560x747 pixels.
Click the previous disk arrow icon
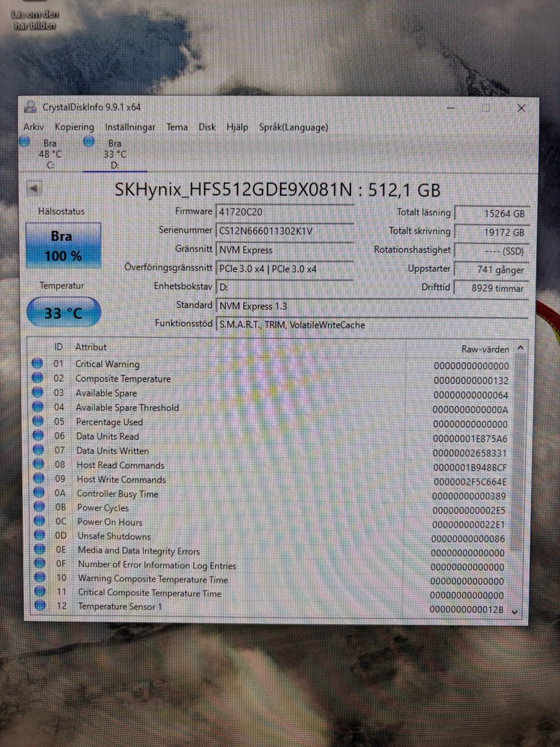(34, 189)
